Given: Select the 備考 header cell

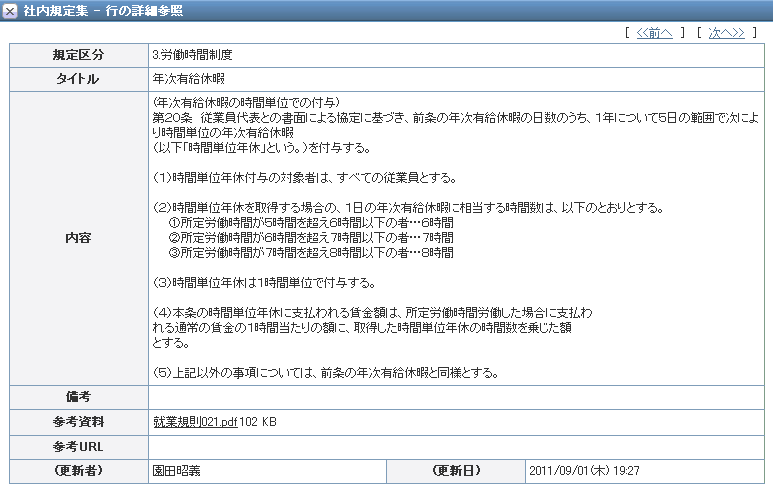Looking at the screenshot, I should [78, 398].
